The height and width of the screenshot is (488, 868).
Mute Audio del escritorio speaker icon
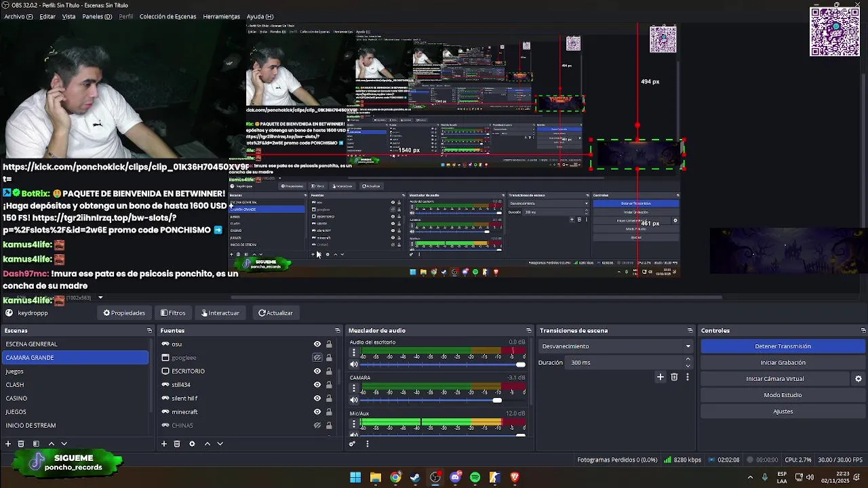click(353, 365)
